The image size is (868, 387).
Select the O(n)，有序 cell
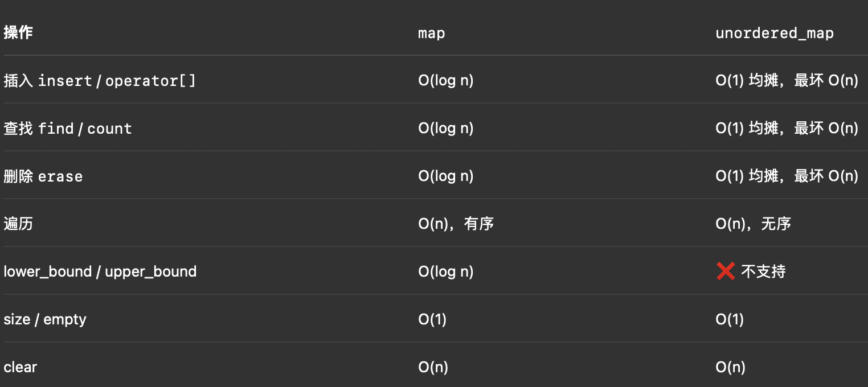pos(456,224)
